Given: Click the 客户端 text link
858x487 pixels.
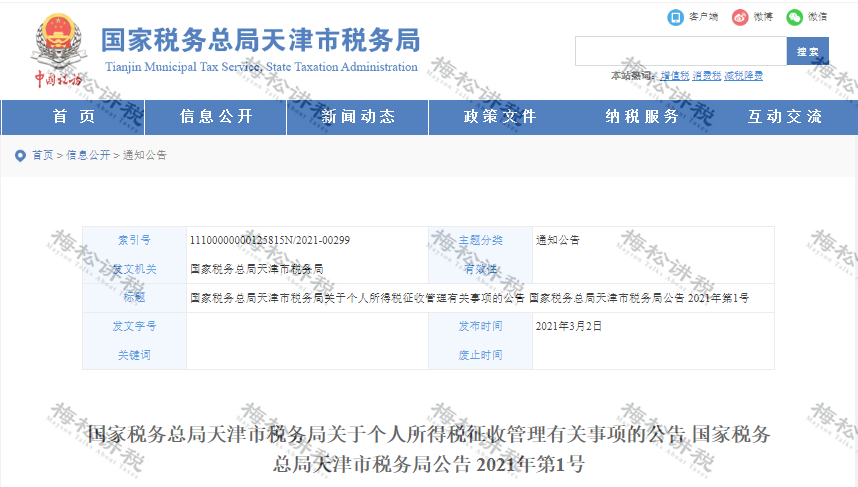Looking at the screenshot, I should (704, 17).
